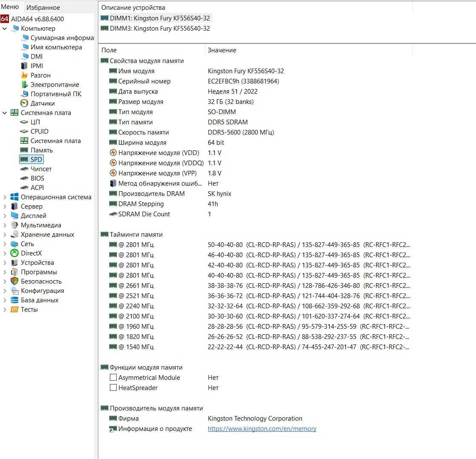Select the ЦП processor icon
The width and height of the screenshot is (476, 459).
[24, 122]
